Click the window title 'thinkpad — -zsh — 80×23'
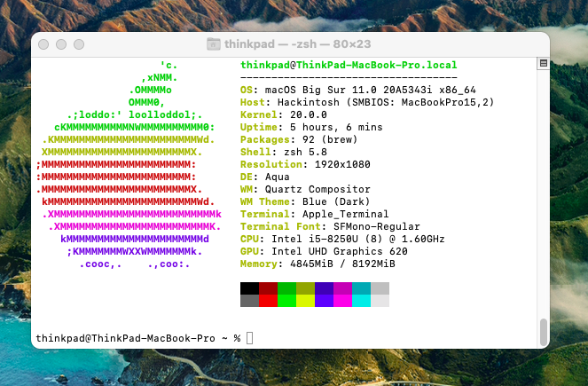The height and width of the screenshot is (386, 588). point(297,43)
